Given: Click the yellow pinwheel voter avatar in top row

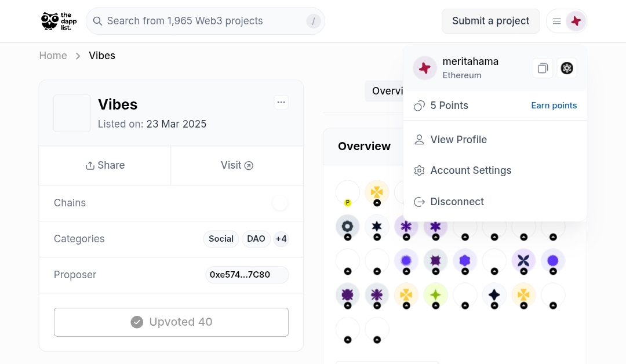Looking at the screenshot, I should [377, 192].
